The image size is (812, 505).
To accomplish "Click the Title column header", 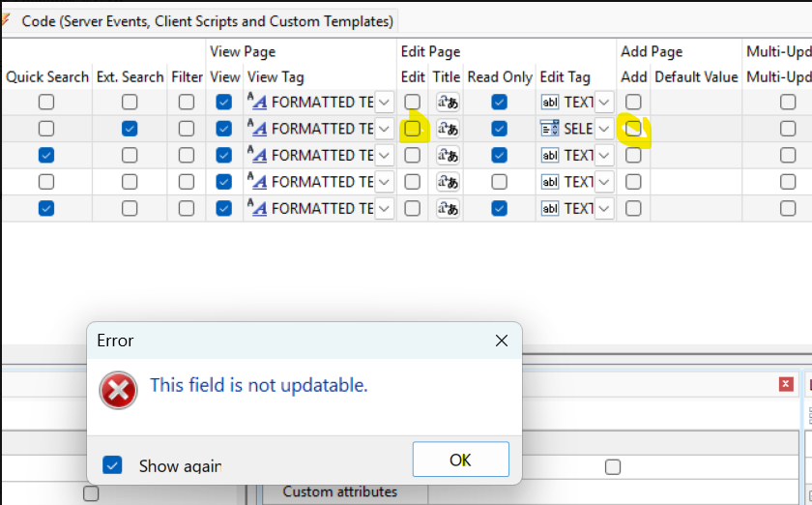I will click(447, 77).
